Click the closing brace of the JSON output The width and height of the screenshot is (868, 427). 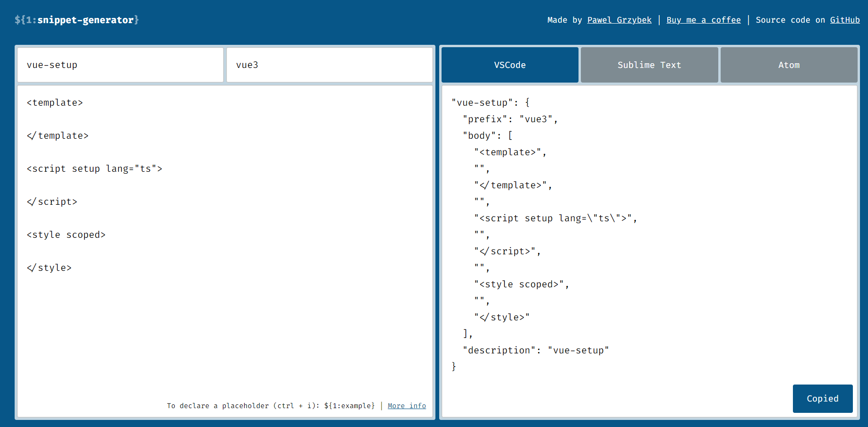(x=453, y=366)
